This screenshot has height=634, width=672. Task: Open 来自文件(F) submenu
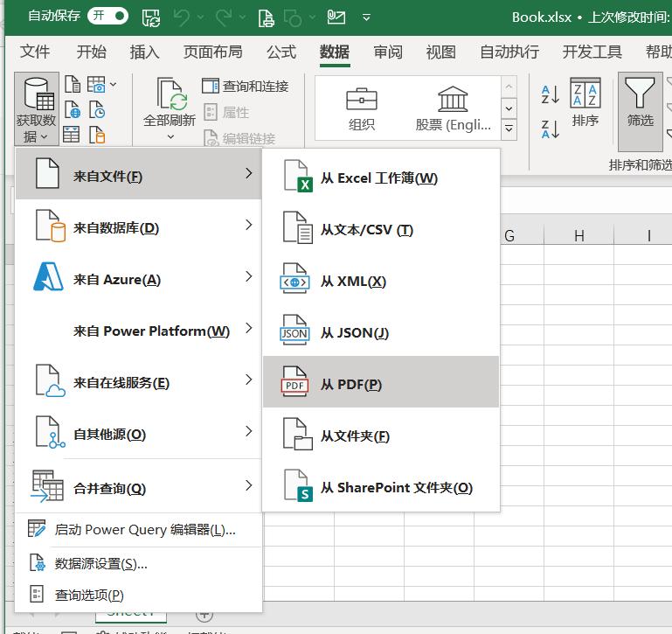point(138,175)
